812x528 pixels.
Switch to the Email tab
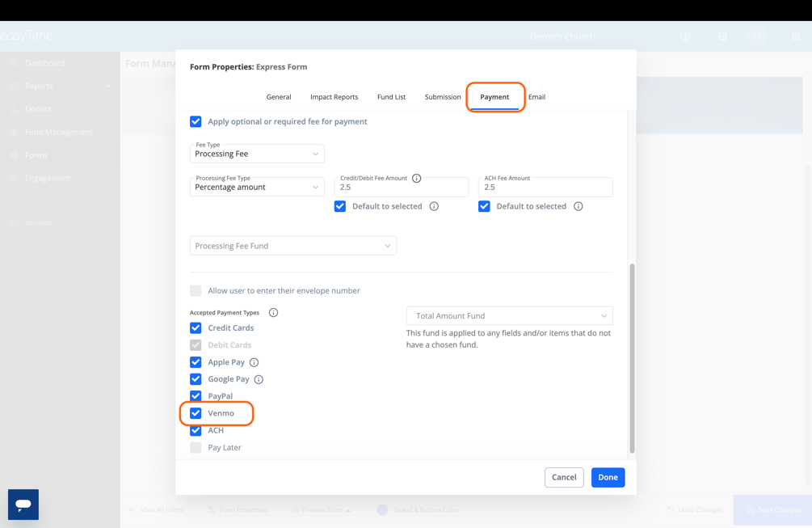coord(536,97)
